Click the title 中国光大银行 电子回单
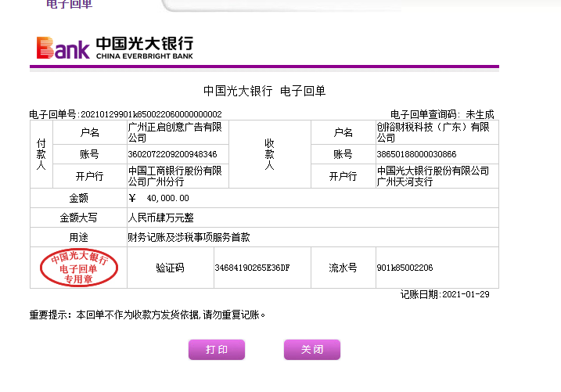 264,91
